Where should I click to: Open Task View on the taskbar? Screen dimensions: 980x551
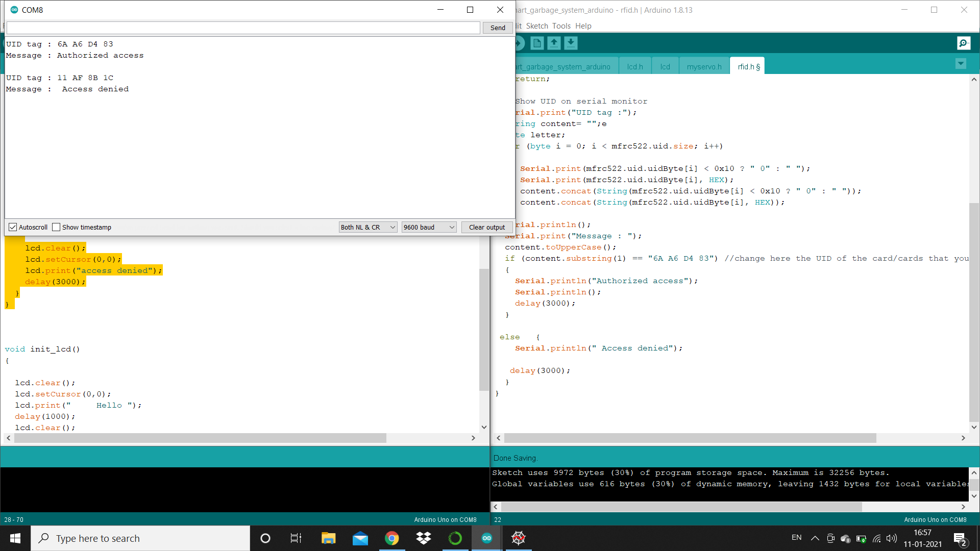pos(296,538)
